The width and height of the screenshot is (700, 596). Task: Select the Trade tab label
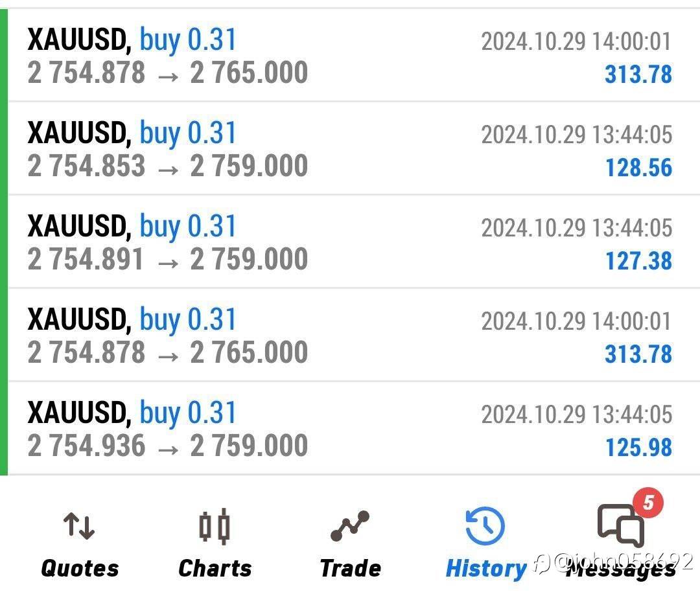coord(350,568)
